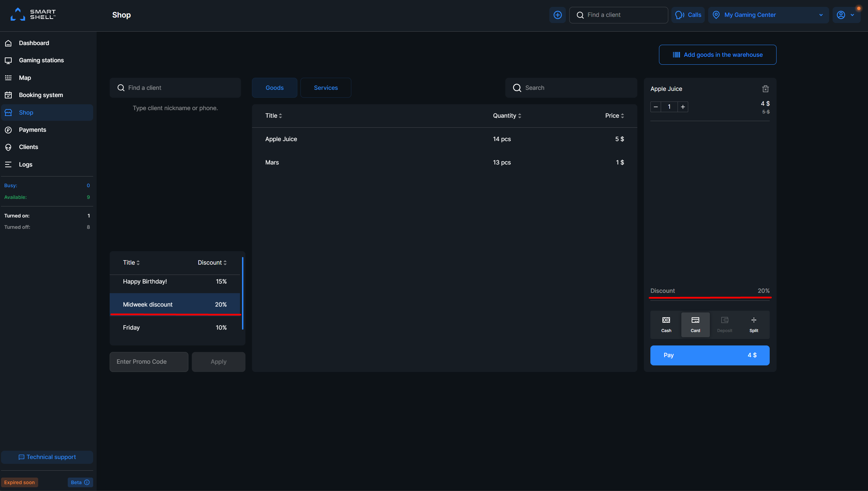The height and width of the screenshot is (491, 868).
Task: Open the Map section
Action: pyautogui.click(x=25, y=78)
